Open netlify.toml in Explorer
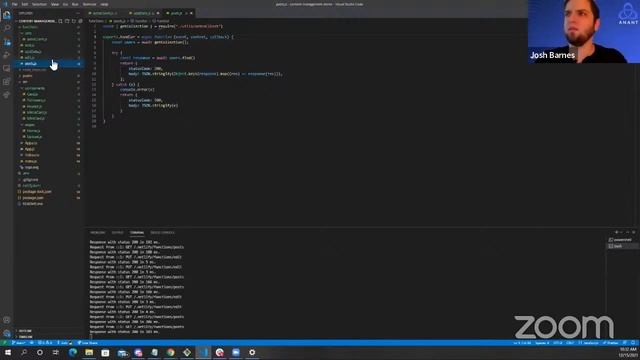Image resolution: width=640 pixels, height=360 pixels. click(49, 186)
